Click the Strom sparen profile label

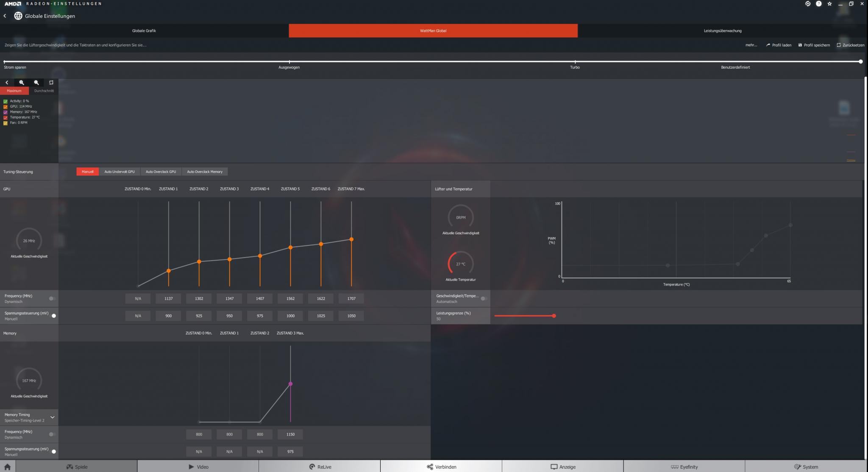15,67
